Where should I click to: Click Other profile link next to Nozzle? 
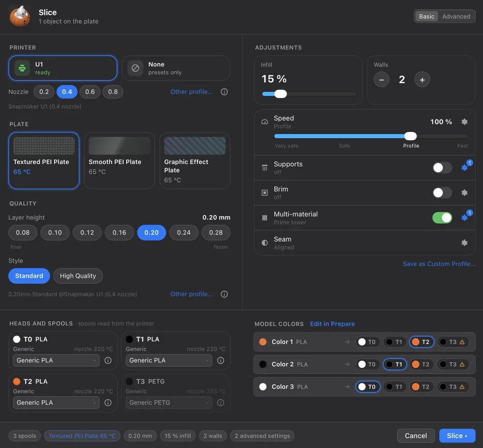pyautogui.click(x=192, y=92)
